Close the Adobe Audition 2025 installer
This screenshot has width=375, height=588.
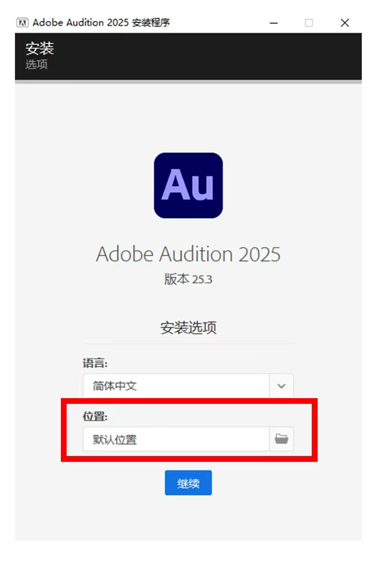(345, 23)
